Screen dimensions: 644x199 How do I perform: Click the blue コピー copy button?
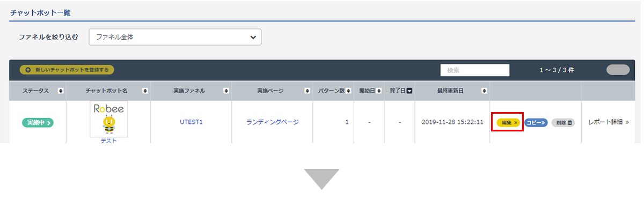point(536,123)
